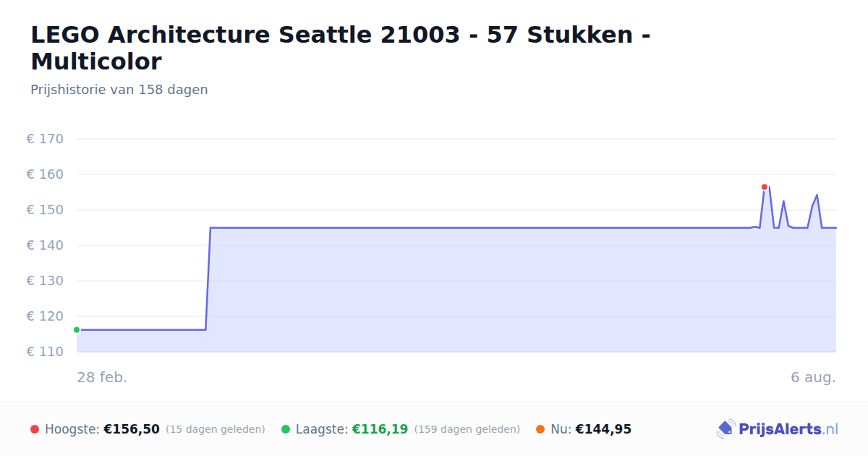Click the red Hoogste legend dot
This screenshot has height=456, width=868.
pyautogui.click(x=35, y=429)
